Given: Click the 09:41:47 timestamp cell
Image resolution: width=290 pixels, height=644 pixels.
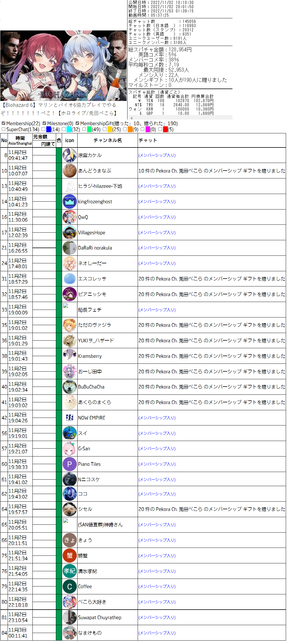Looking at the screenshot, I should pos(20,155).
